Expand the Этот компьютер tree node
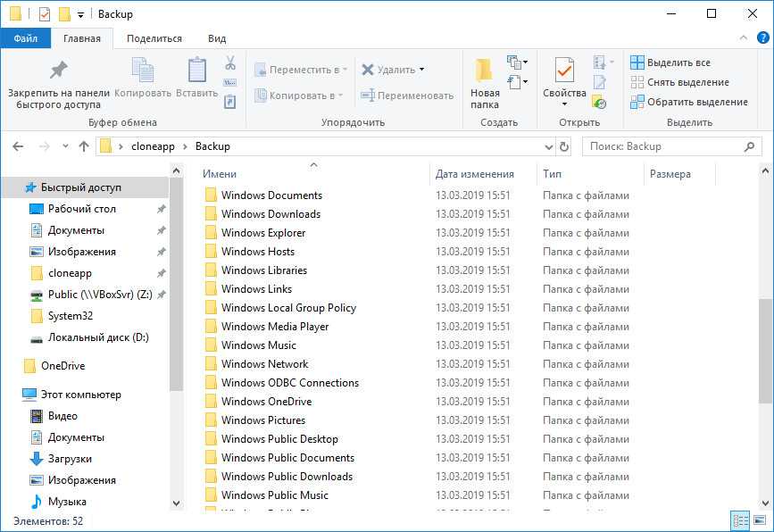The image size is (774, 532). 11,395
